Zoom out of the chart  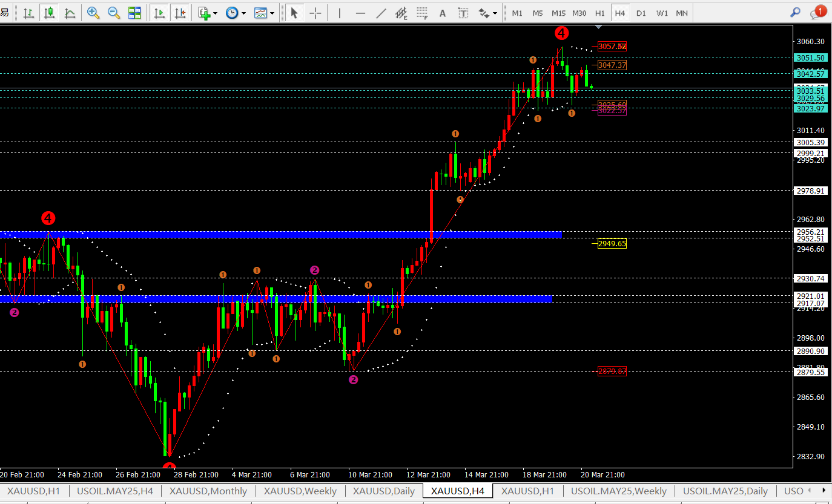[x=113, y=13]
